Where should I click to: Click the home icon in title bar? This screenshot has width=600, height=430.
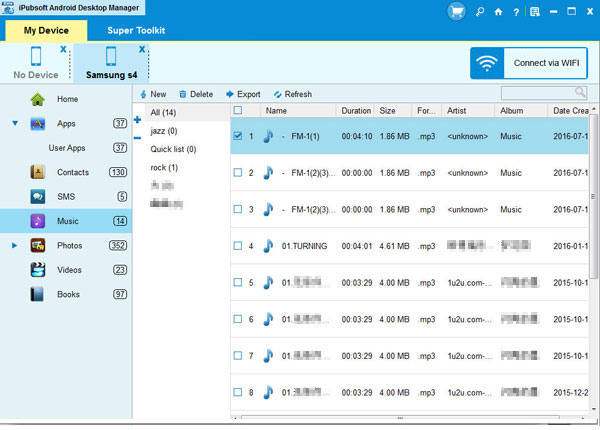coord(499,11)
